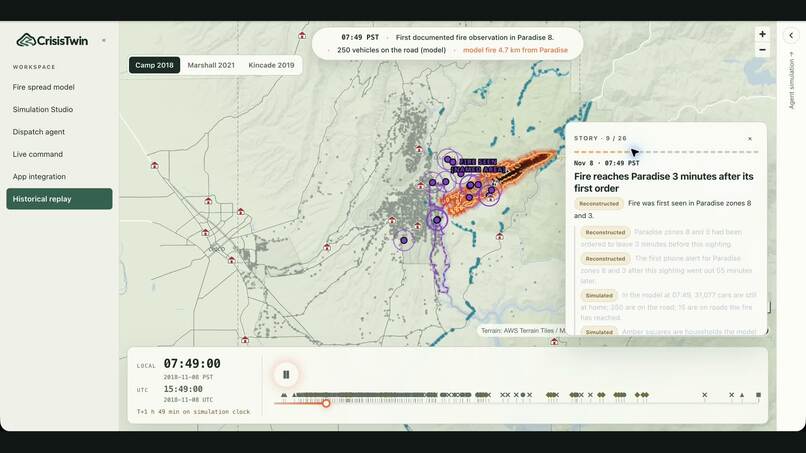
Task: Click the lowest purple circle marker on map
Action: 404,240
